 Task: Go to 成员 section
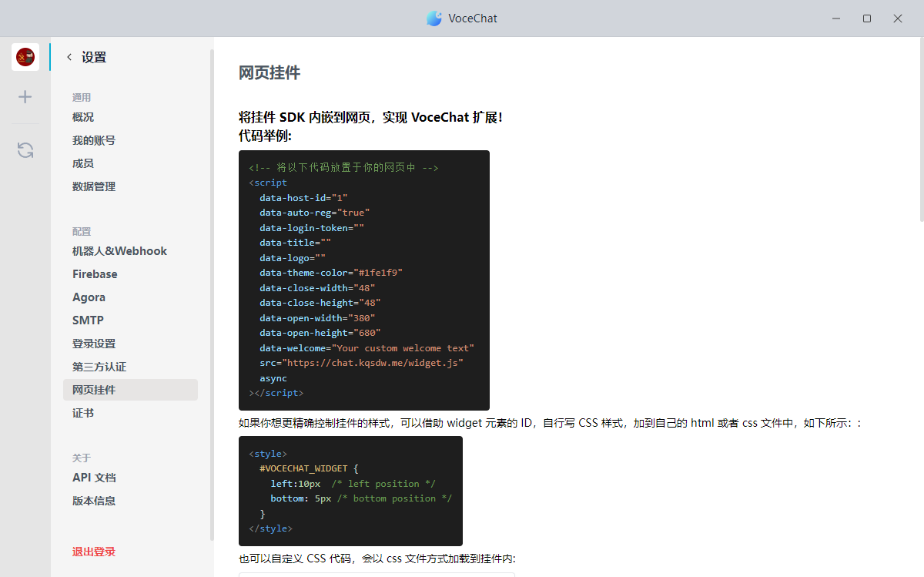point(83,163)
